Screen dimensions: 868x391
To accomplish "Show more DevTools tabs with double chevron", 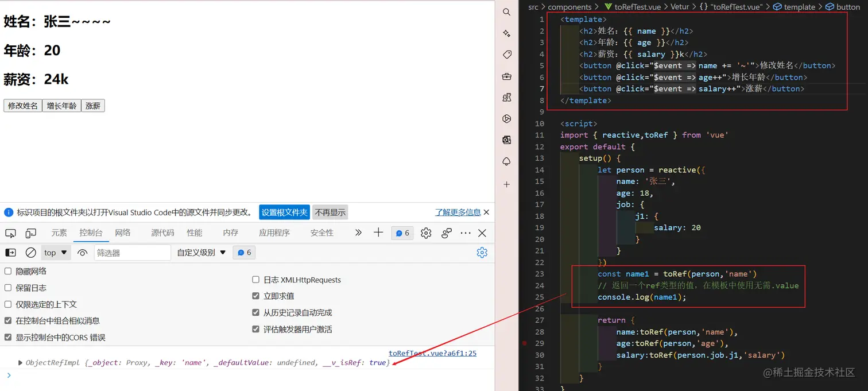I will pyautogui.click(x=358, y=233).
